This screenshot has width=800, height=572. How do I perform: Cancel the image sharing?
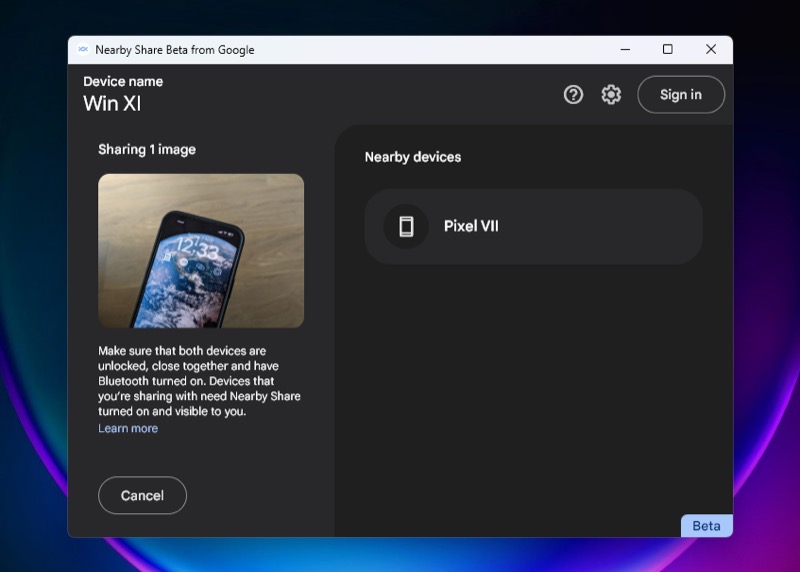pos(142,495)
